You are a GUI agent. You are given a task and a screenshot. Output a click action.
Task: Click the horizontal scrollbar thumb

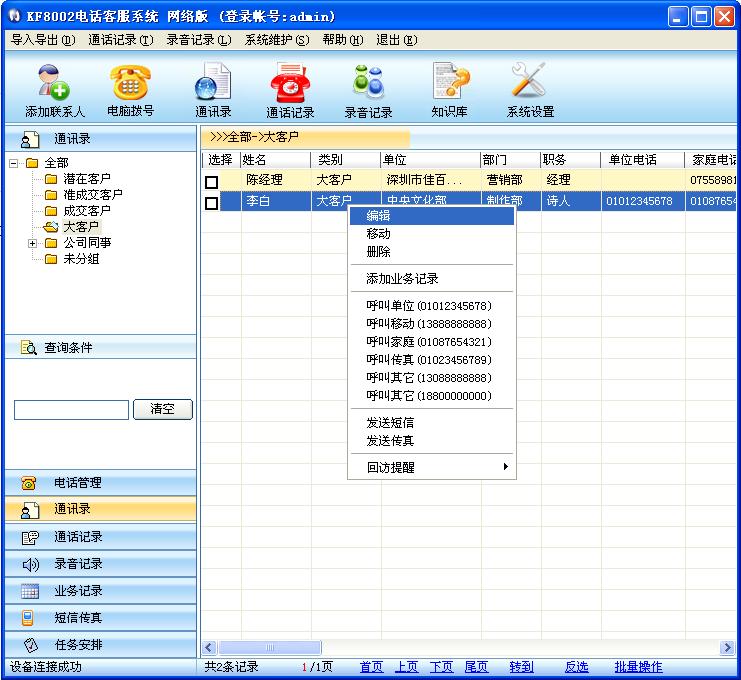click(270, 647)
